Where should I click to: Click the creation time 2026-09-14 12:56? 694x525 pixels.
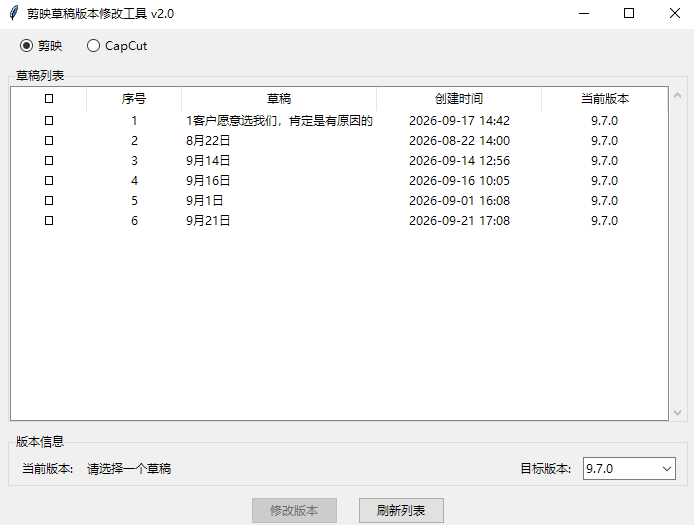coord(459,160)
